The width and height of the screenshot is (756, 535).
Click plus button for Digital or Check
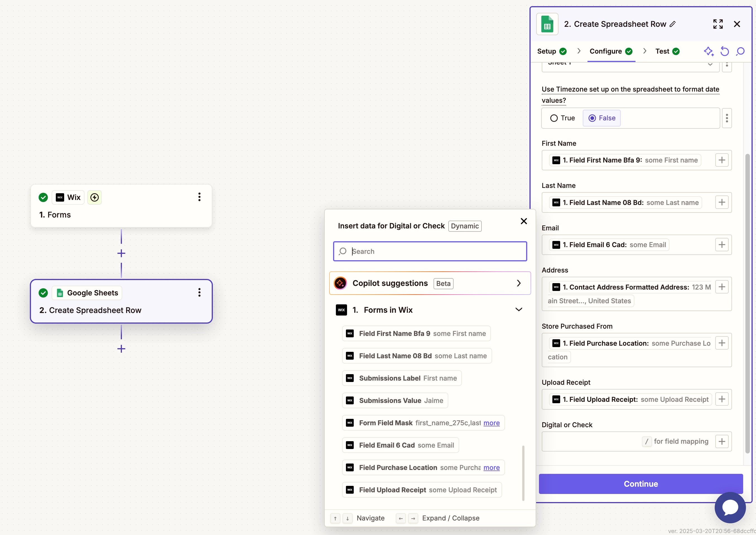(722, 441)
